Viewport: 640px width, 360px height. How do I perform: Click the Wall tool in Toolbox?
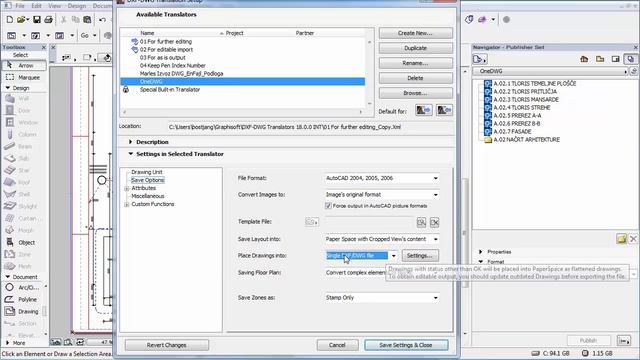click(24, 98)
